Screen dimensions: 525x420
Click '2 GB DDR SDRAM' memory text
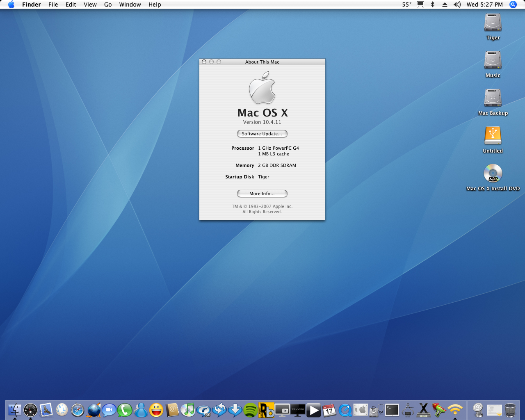[277, 165]
